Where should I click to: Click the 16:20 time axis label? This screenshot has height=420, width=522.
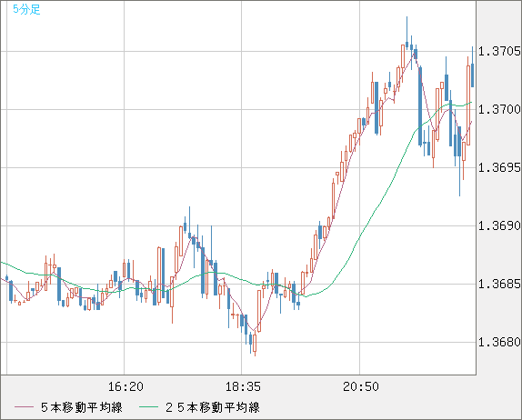point(125,386)
